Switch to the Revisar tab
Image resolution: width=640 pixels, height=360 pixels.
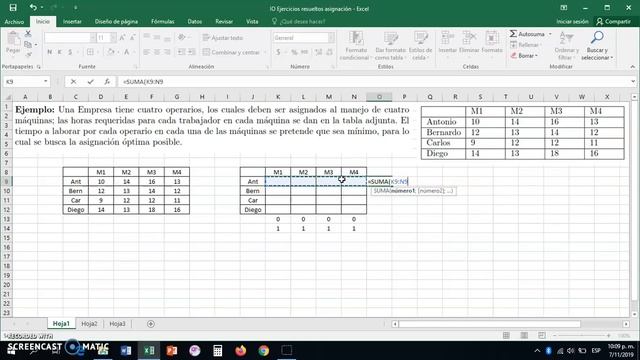[x=224, y=22]
